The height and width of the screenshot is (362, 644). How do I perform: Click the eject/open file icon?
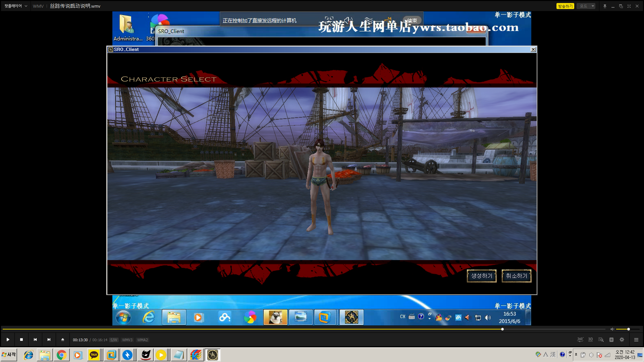point(63,340)
